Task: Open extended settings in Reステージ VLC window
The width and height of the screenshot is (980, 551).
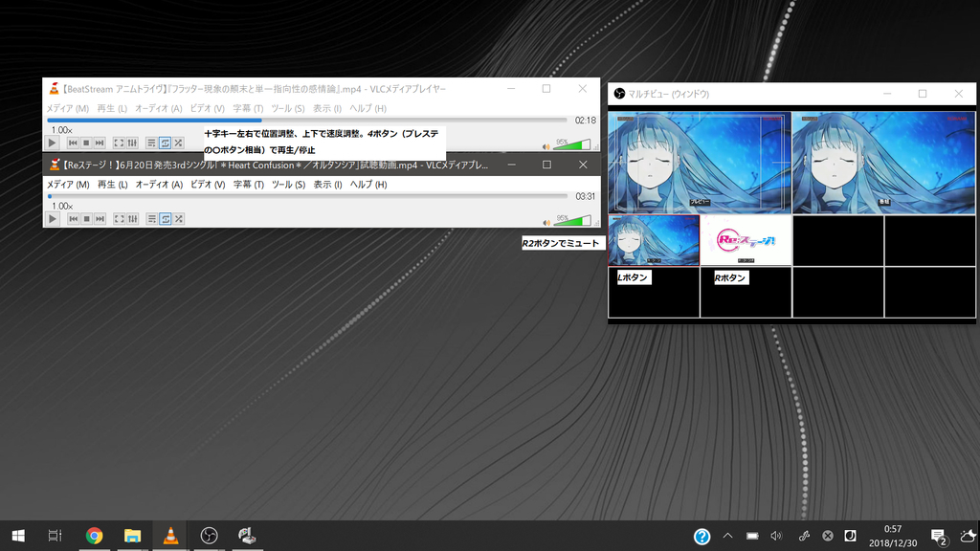Action: 132,219
